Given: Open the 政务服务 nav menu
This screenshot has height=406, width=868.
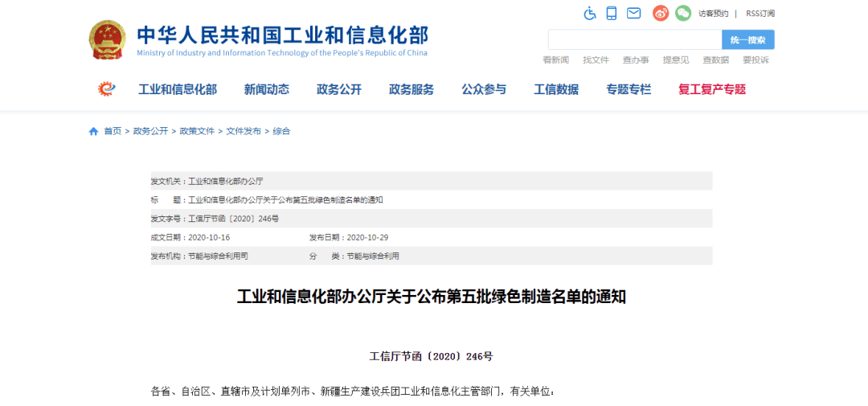Looking at the screenshot, I should point(411,89).
